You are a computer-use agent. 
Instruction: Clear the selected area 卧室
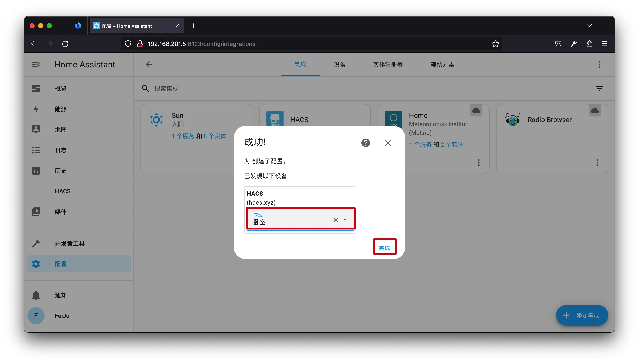click(x=335, y=220)
